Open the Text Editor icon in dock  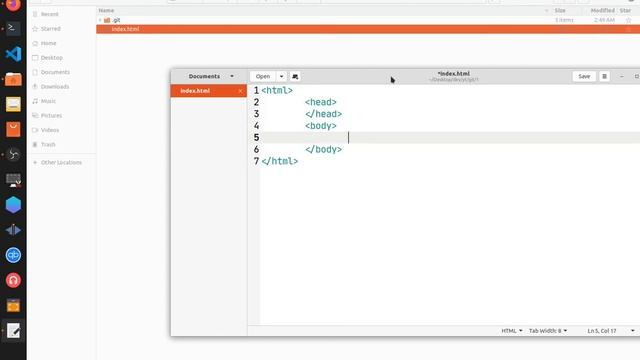(13, 331)
